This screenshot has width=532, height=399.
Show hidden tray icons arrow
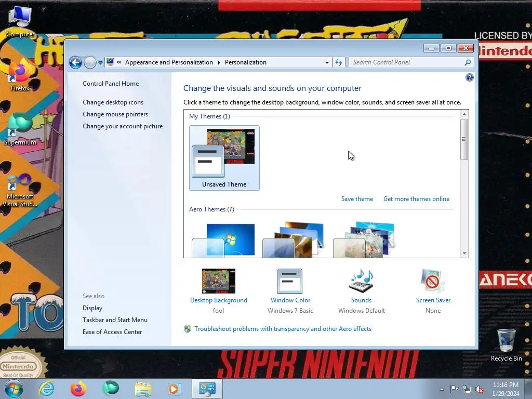[442, 389]
